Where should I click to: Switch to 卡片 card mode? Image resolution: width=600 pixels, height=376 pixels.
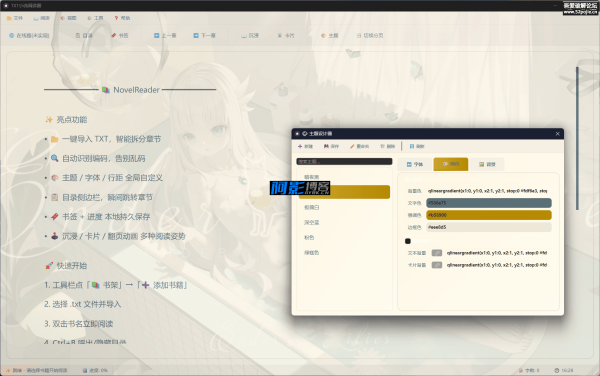[286, 36]
